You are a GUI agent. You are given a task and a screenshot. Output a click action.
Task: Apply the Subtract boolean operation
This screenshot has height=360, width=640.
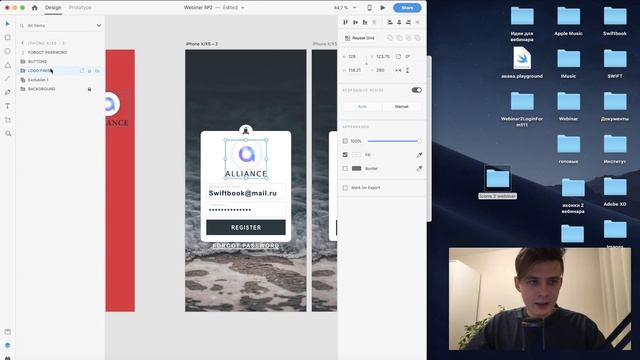pyautogui.click(x=399, y=38)
